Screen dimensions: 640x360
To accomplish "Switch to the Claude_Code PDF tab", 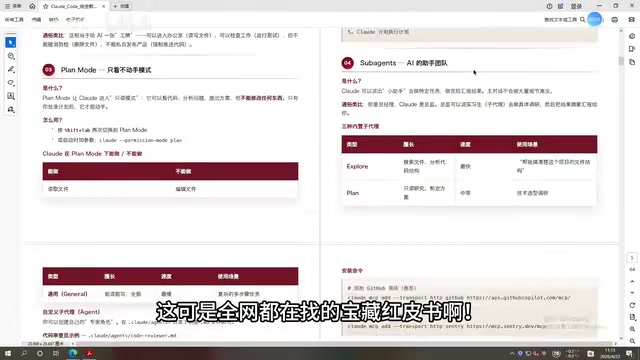I will tap(73, 7).
